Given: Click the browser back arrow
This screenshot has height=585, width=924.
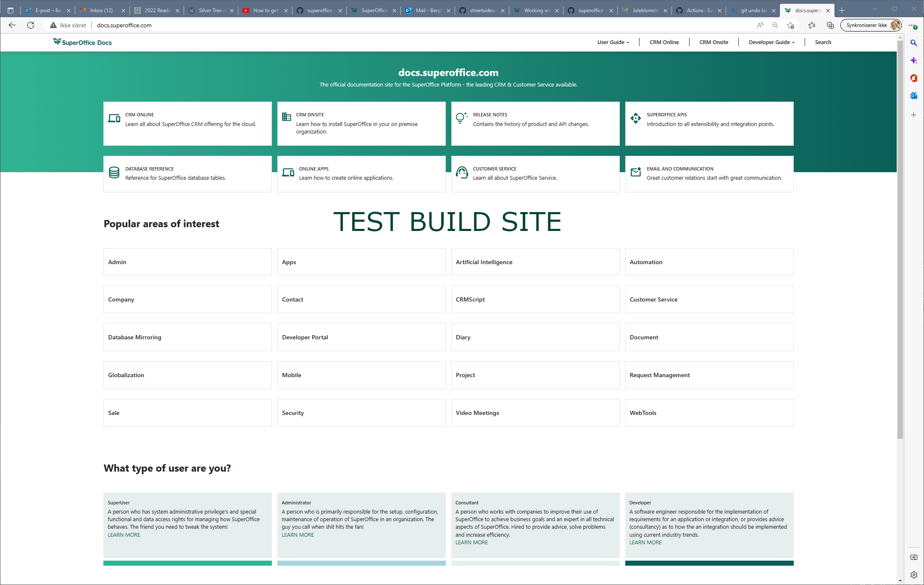Looking at the screenshot, I should (12, 25).
